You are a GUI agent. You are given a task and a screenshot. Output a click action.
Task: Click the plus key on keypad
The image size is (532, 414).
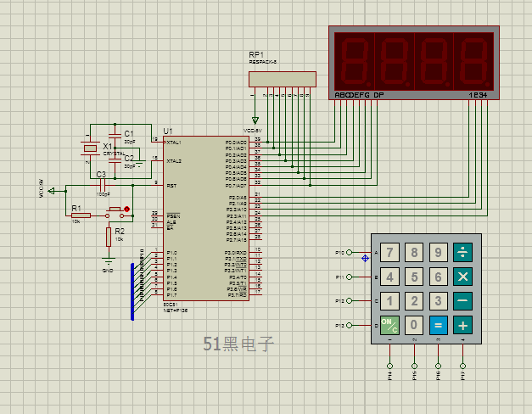coord(462,326)
